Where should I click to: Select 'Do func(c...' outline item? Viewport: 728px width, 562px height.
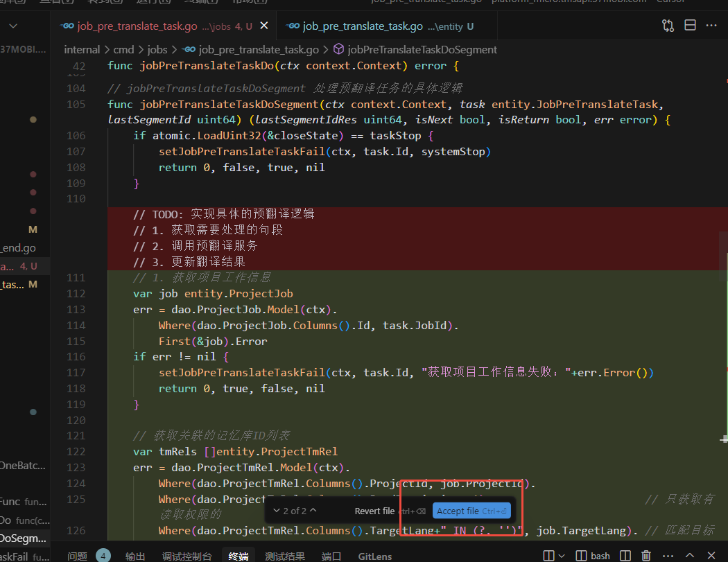pos(23,520)
